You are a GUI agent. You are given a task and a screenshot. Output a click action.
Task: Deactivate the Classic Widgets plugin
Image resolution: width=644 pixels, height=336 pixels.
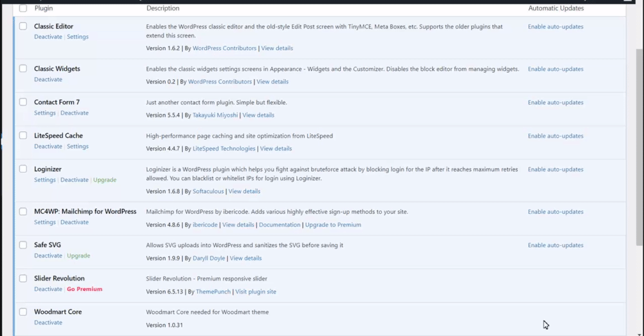(48, 79)
